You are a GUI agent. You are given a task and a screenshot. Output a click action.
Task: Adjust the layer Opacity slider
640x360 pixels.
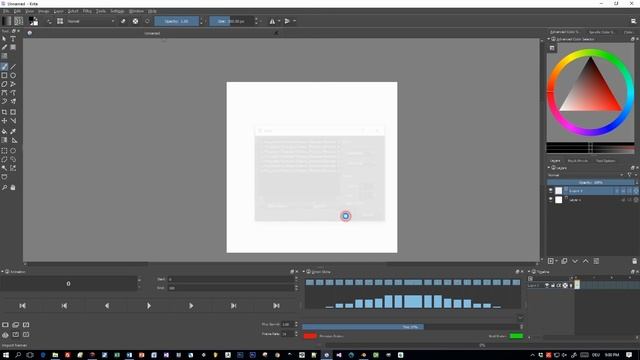591,182
